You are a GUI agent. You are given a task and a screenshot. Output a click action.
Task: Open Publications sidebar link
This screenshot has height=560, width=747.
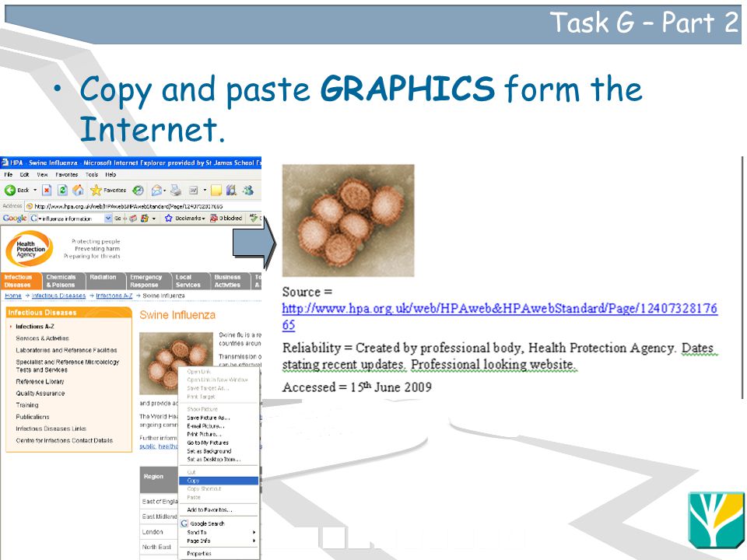tap(32, 417)
